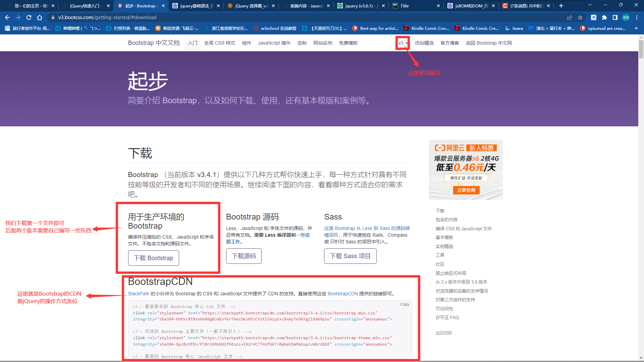
Task: Click the home page icon
Action: tap(40, 17)
